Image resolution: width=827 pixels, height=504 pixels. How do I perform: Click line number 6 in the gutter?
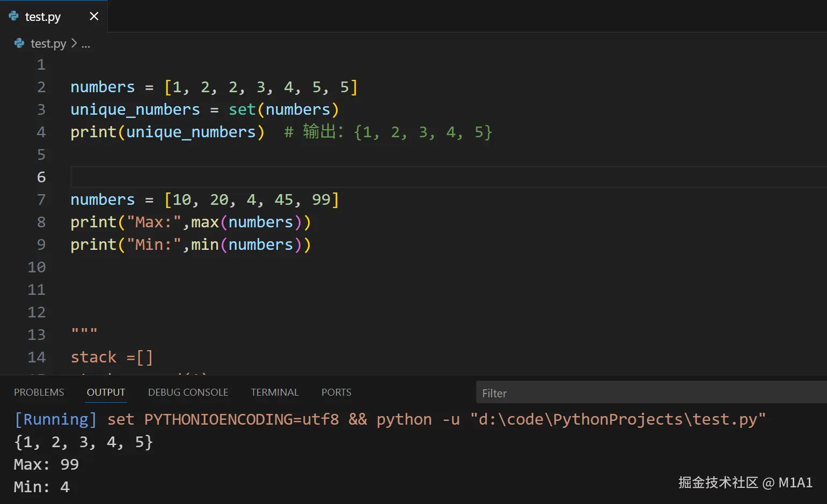click(x=41, y=177)
